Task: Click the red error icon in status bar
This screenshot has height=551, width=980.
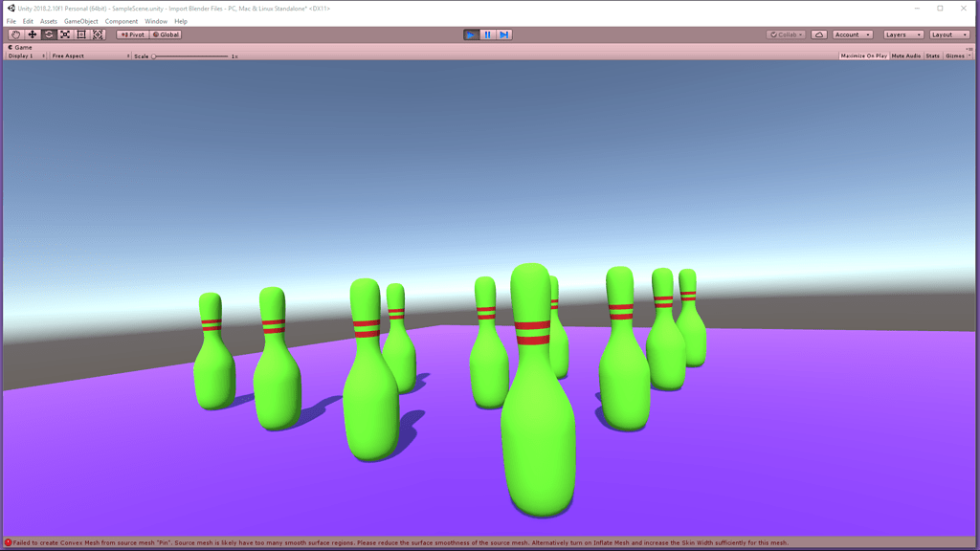Action: click(8, 540)
